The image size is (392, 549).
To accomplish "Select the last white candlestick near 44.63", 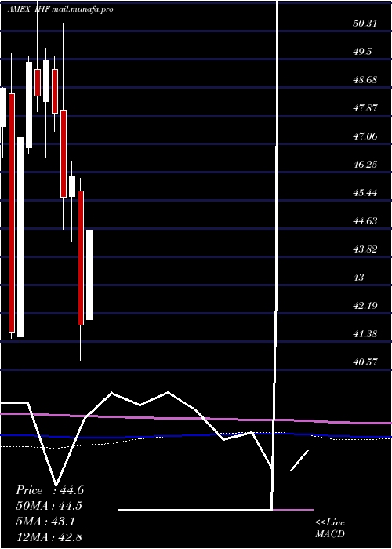I will [89, 274].
